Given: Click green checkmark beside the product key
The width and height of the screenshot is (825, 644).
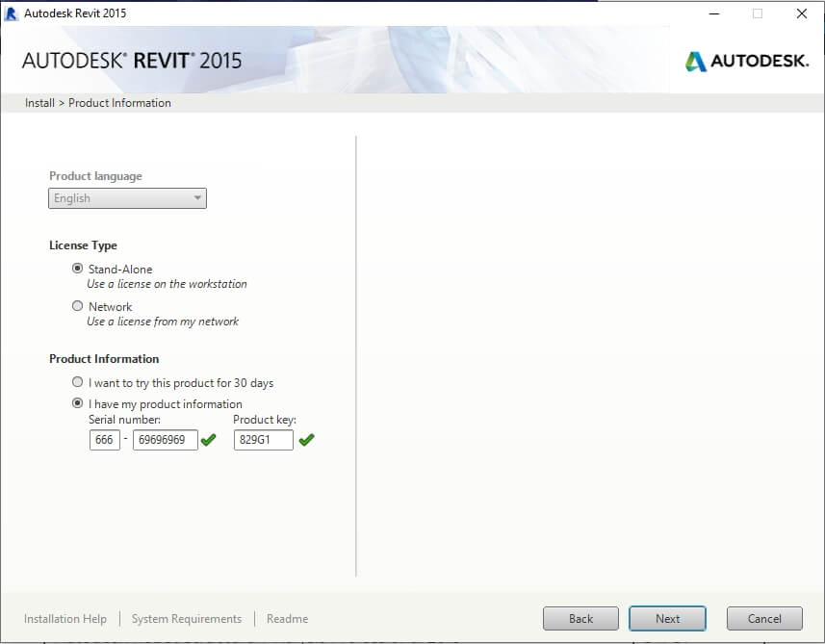Looking at the screenshot, I should (306, 440).
